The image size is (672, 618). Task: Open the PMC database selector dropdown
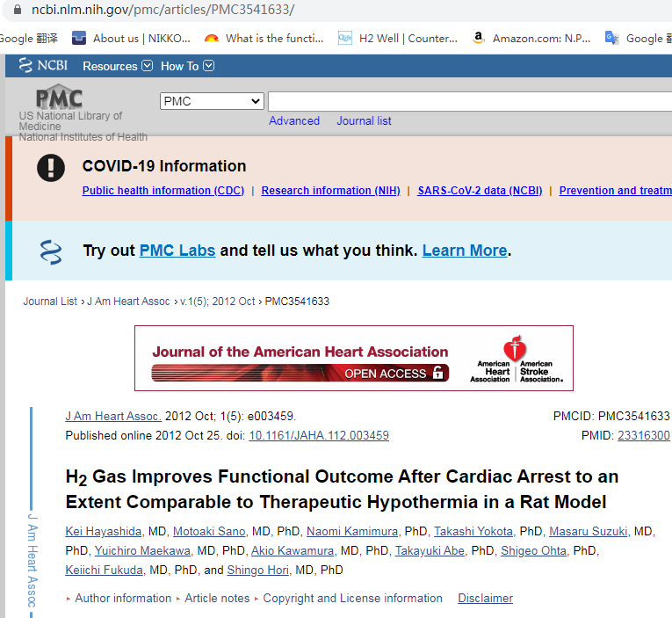click(212, 101)
